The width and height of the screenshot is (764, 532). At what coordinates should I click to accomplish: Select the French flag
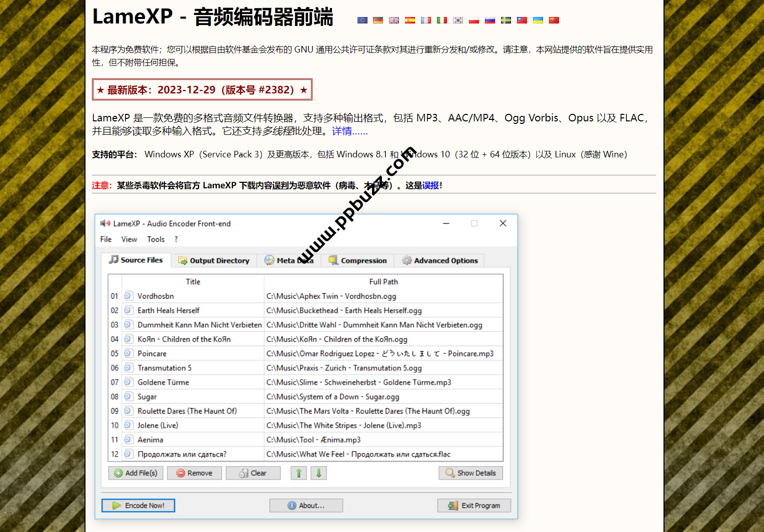tap(426, 20)
